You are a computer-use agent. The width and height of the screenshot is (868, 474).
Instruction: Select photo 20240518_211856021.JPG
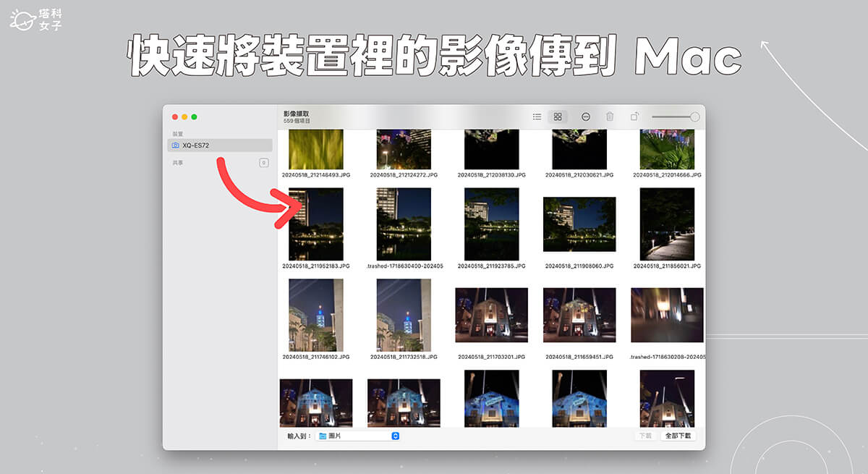(667, 224)
